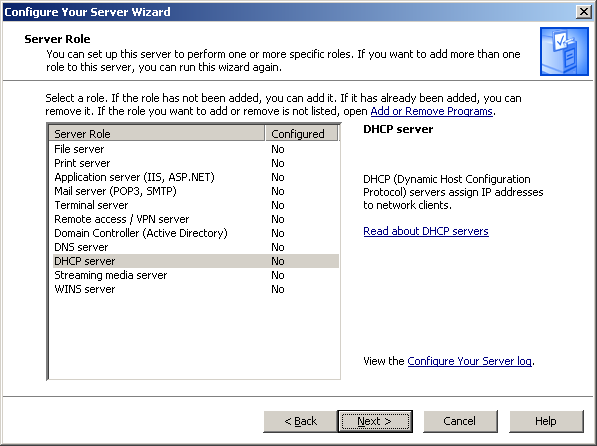Select the DNS server role
This screenshot has width=597, height=446.
pos(194,247)
